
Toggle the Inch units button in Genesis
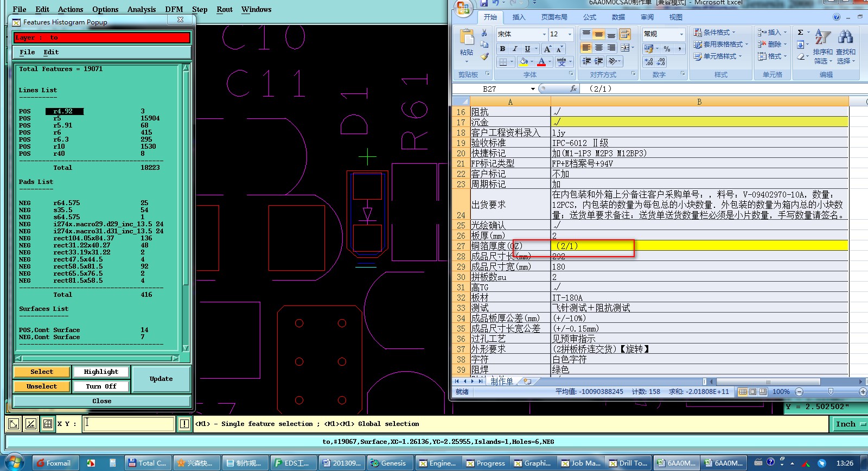coord(849,424)
